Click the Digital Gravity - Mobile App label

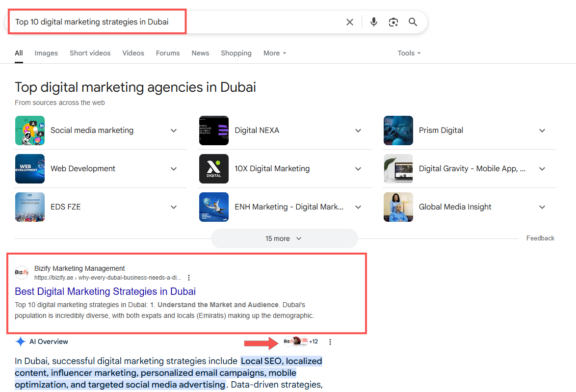472,169
